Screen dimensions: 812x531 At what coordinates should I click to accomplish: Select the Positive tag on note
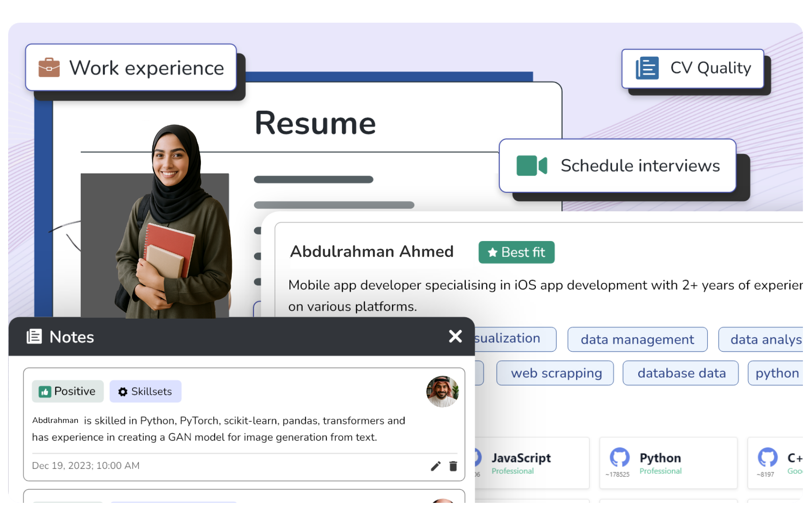68,391
